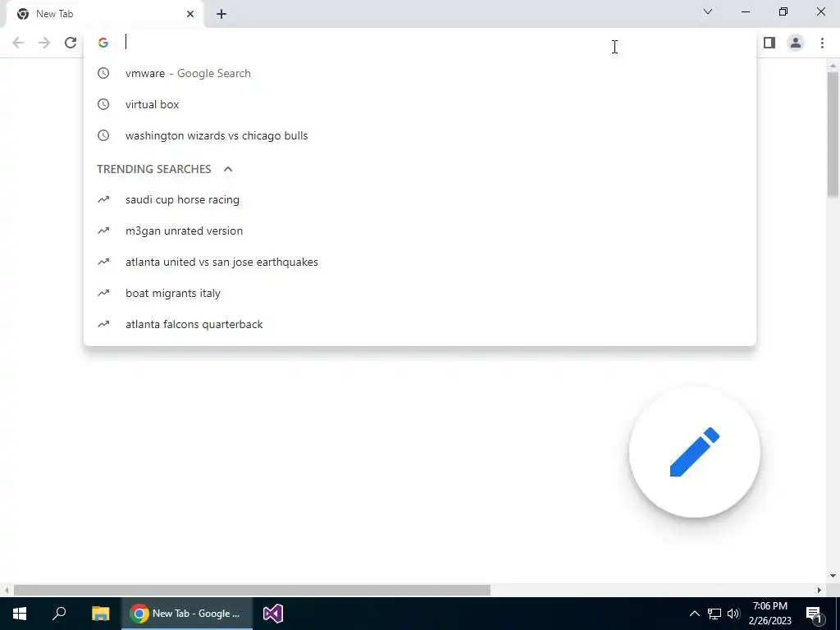
Task: Open a new tab with the plus button
Action: pos(221,14)
